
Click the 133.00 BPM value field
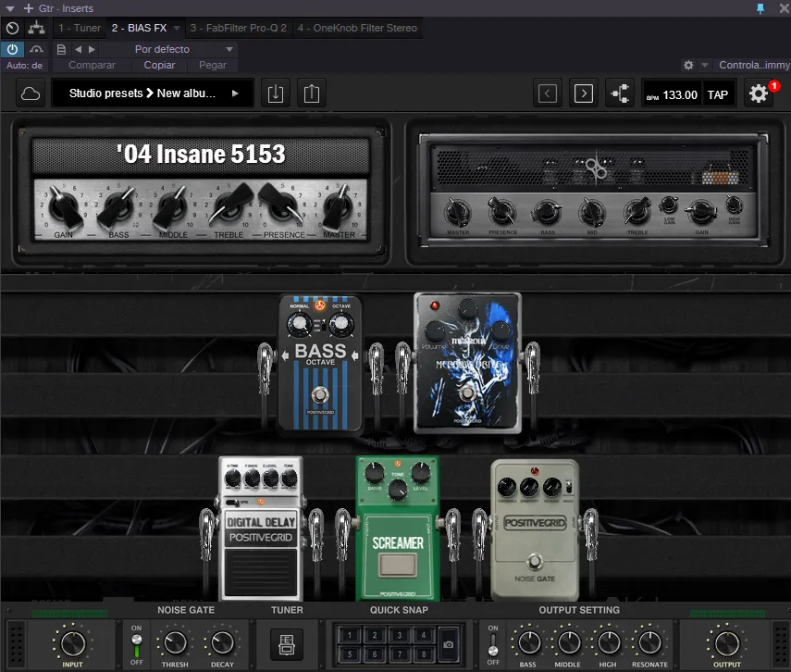tap(679, 95)
